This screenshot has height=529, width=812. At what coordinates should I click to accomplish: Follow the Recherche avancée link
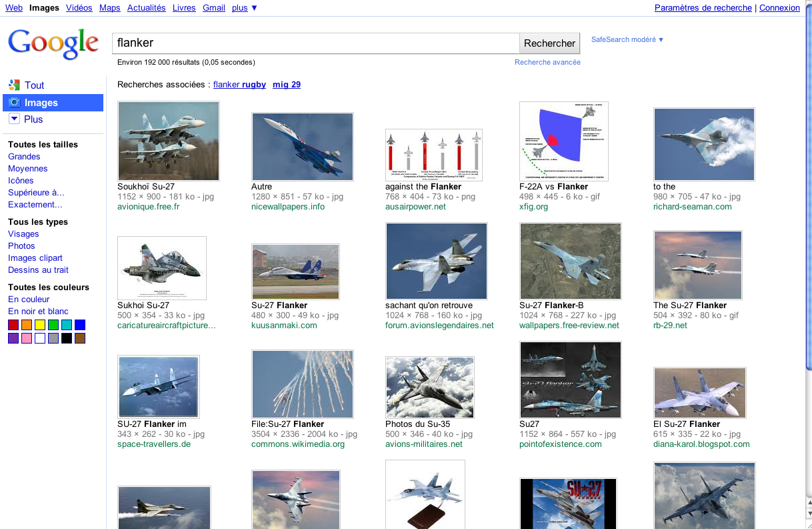[x=547, y=62]
